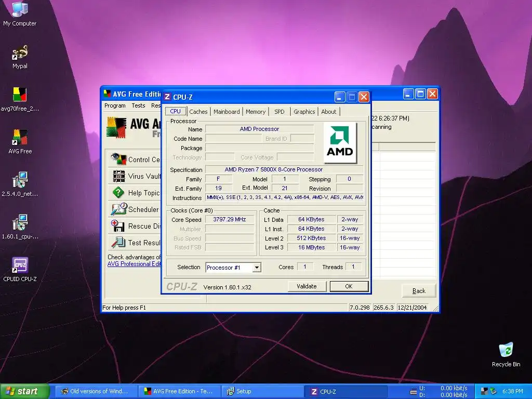532x399 pixels.
Task: Click the Cores count field
Action: click(305, 267)
